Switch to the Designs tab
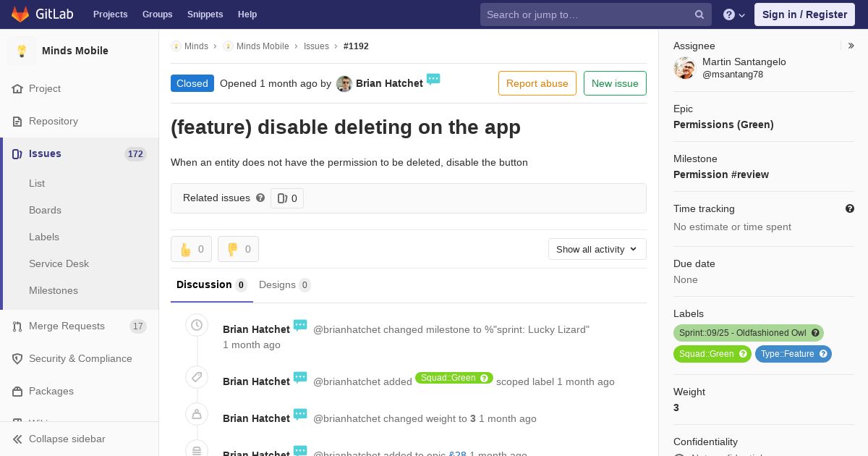 click(x=285, y=285)
